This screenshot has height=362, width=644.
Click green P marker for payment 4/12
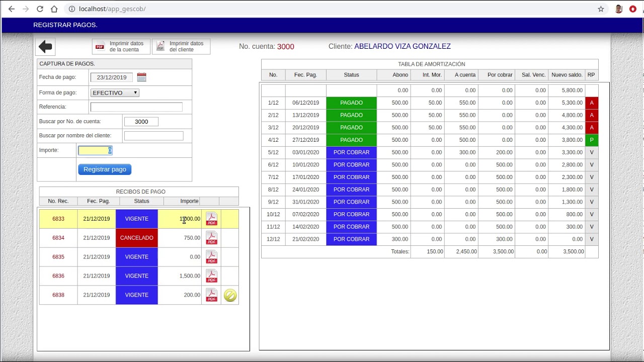(x=592, y=140)
